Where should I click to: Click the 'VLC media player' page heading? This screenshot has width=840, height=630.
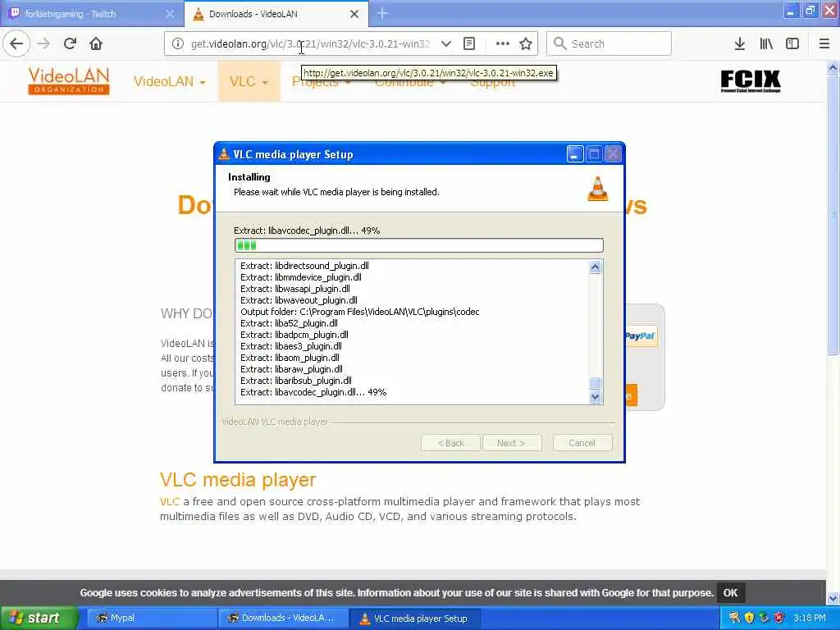pos(238,480)
